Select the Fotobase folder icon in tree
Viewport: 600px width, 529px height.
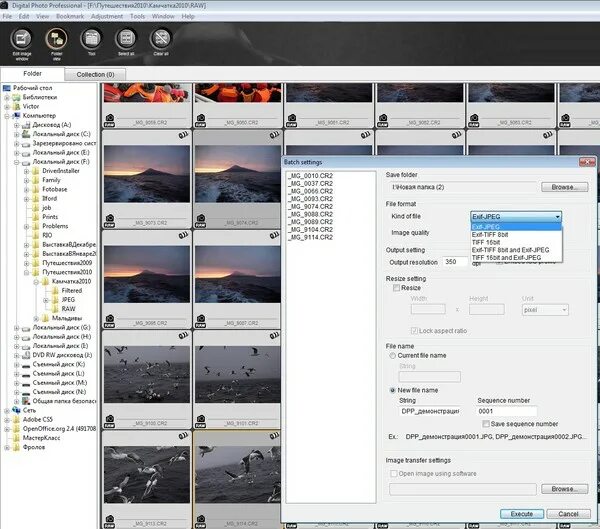pos(36,189)
